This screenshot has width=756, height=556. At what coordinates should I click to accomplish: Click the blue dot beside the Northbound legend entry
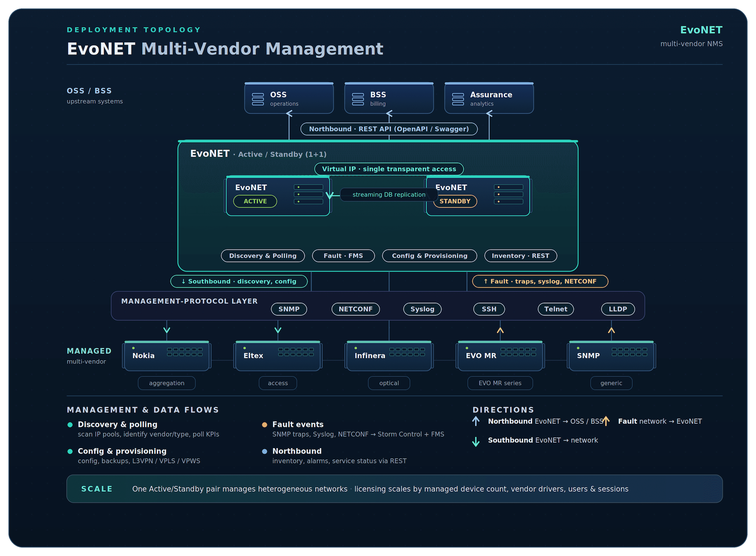(x=265, y=451)
